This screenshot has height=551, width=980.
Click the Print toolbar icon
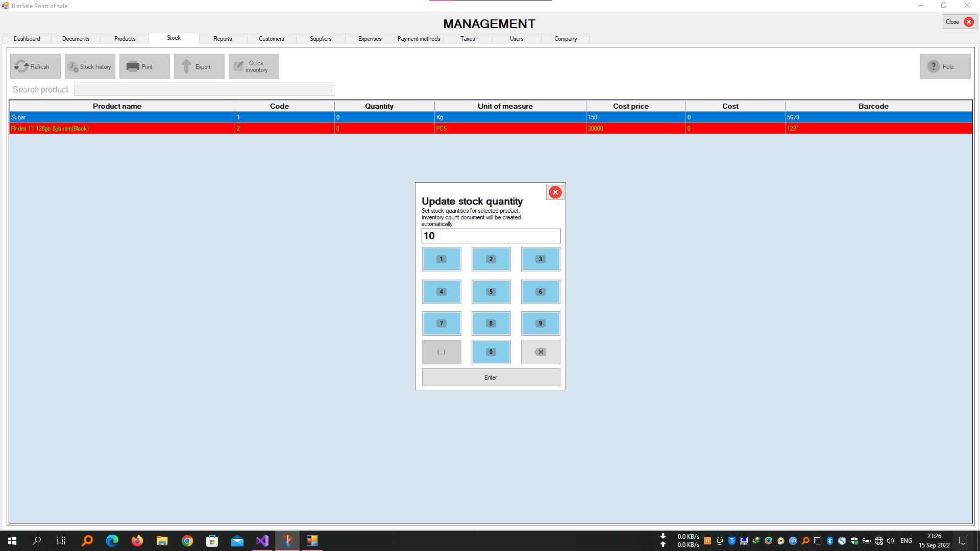click(133, 66)
